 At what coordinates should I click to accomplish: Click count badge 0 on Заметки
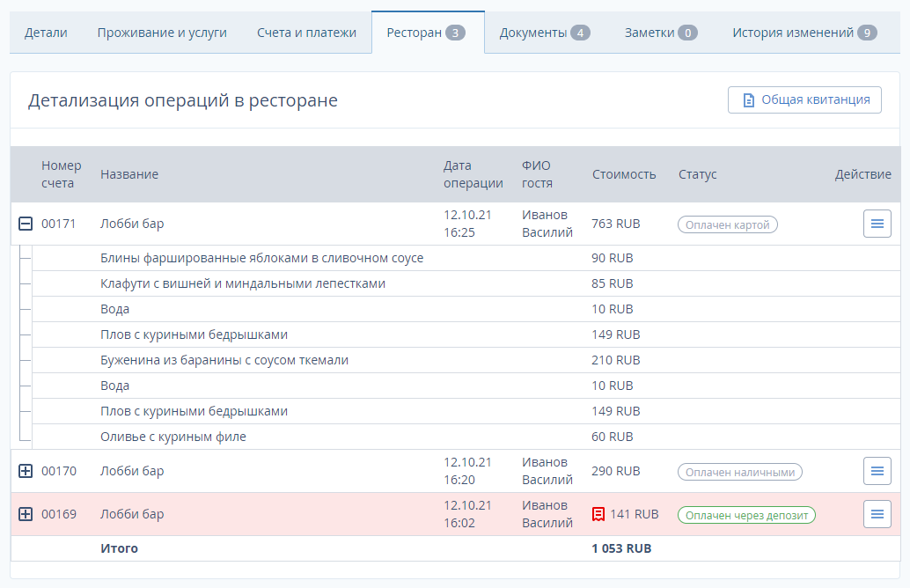(x=687, y=33)
